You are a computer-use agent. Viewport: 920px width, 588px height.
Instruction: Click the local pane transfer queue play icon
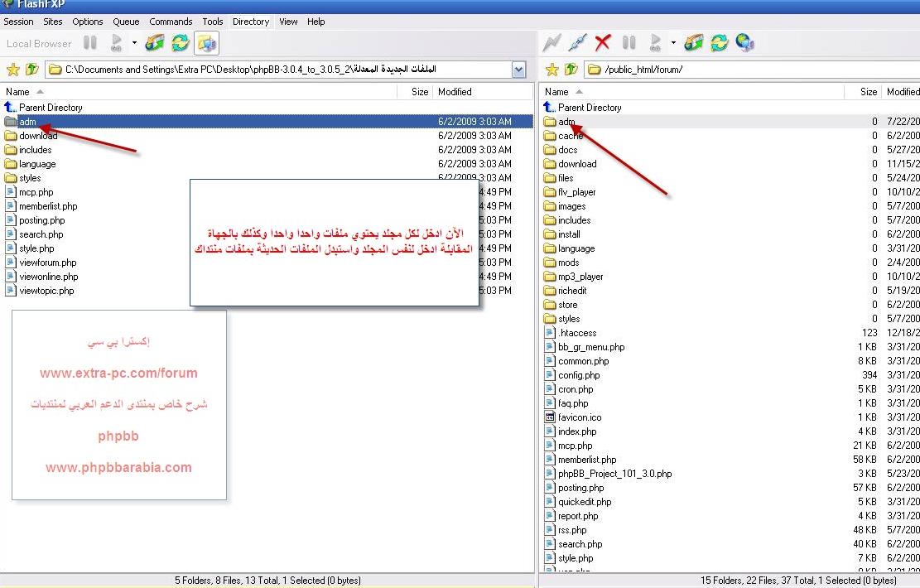point(116,43)
